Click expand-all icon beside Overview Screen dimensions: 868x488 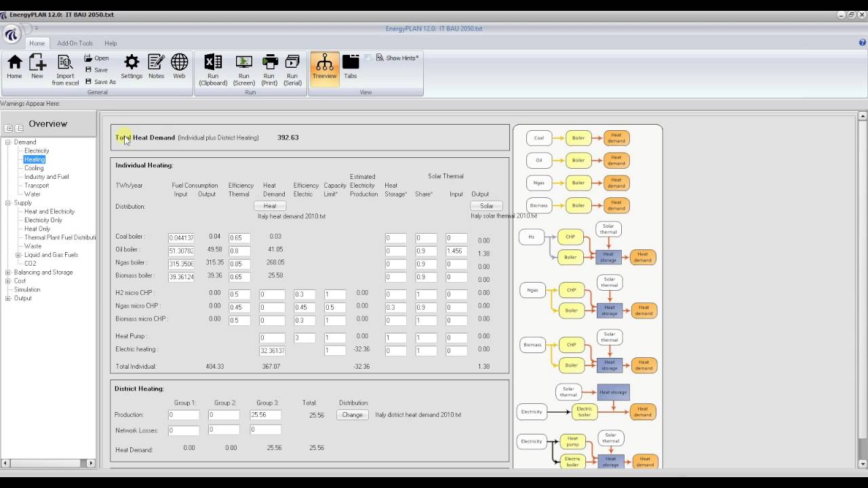9,128
